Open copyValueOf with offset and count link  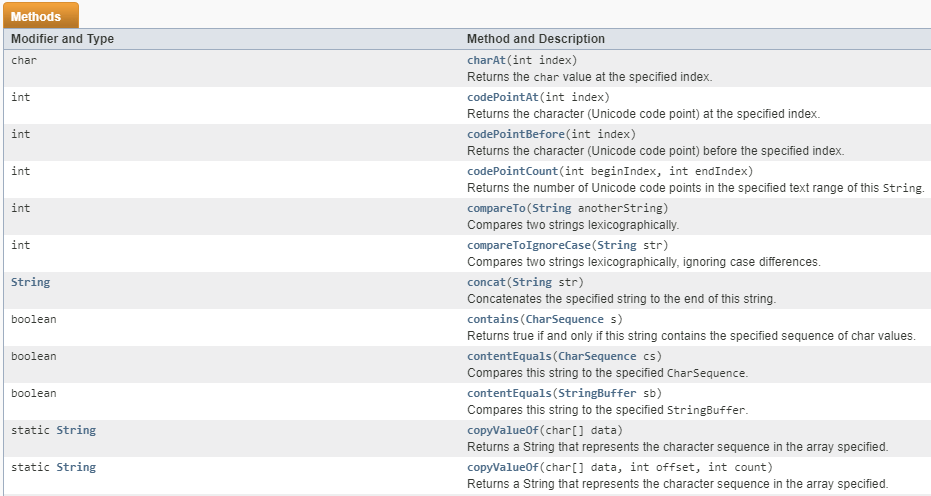502,467
